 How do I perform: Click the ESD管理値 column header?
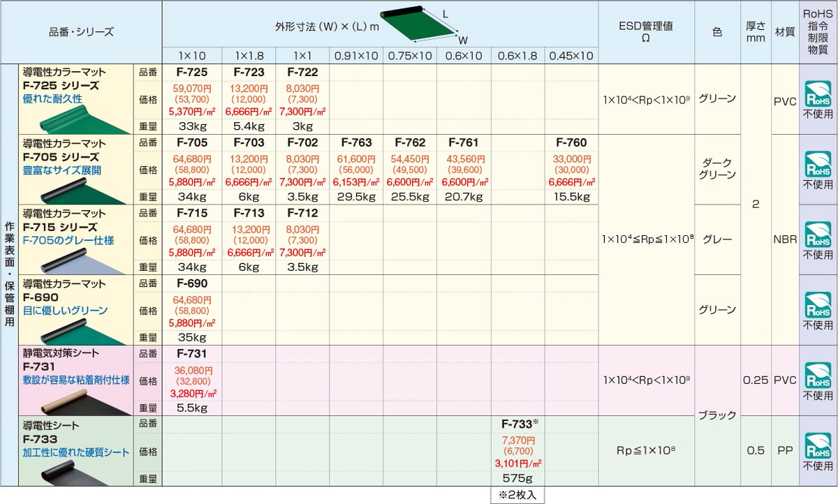pos(645,32)
